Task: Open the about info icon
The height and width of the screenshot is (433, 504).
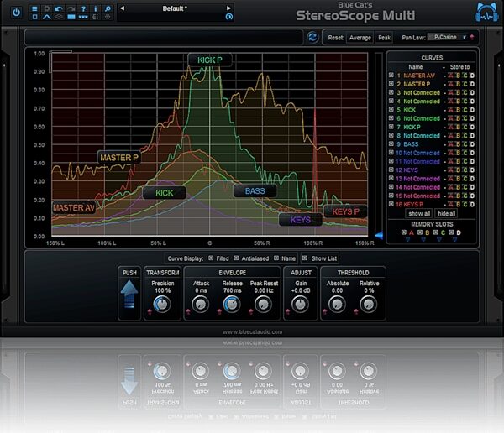Action: tap(96, 8)
